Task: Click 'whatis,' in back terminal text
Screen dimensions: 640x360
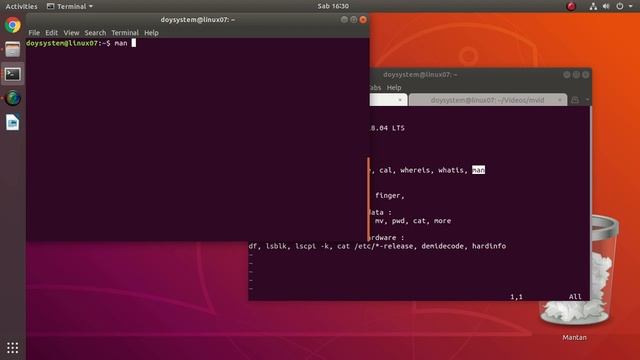Action: 453,170
